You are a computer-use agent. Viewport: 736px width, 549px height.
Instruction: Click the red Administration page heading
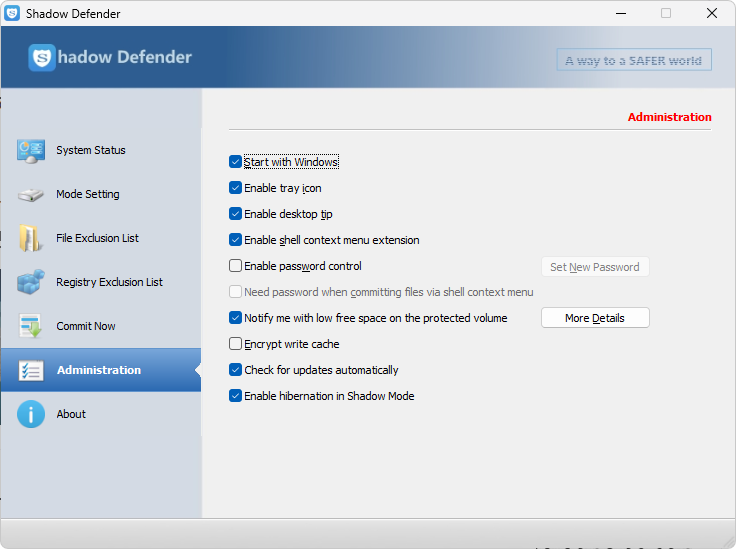pos(669,117)
